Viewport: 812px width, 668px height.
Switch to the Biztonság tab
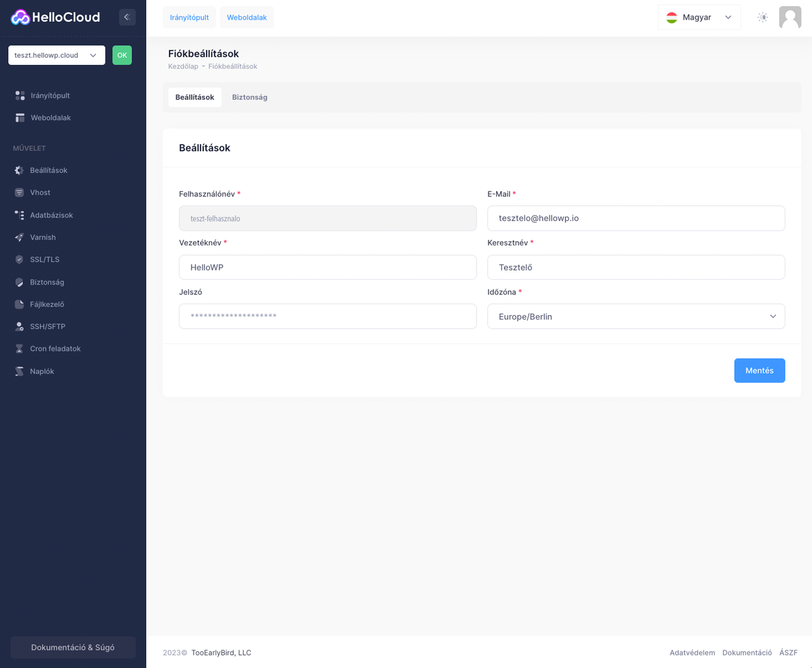tap(250, 97)
